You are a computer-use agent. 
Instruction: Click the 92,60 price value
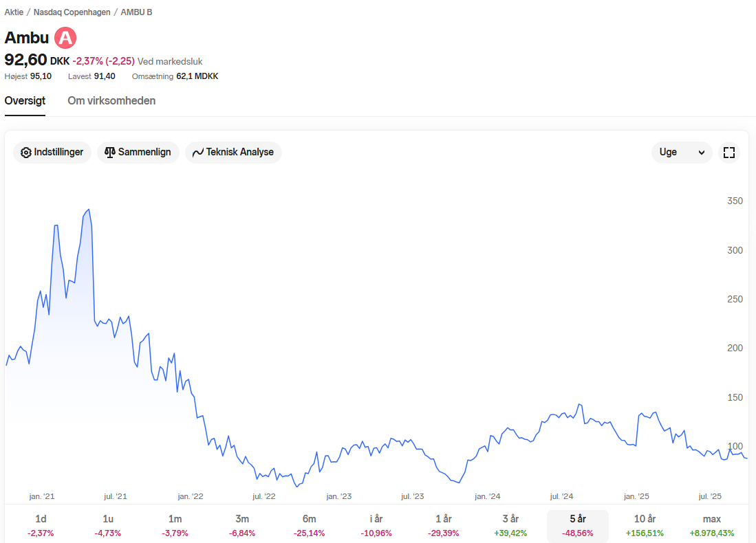[x=25, y=60]
